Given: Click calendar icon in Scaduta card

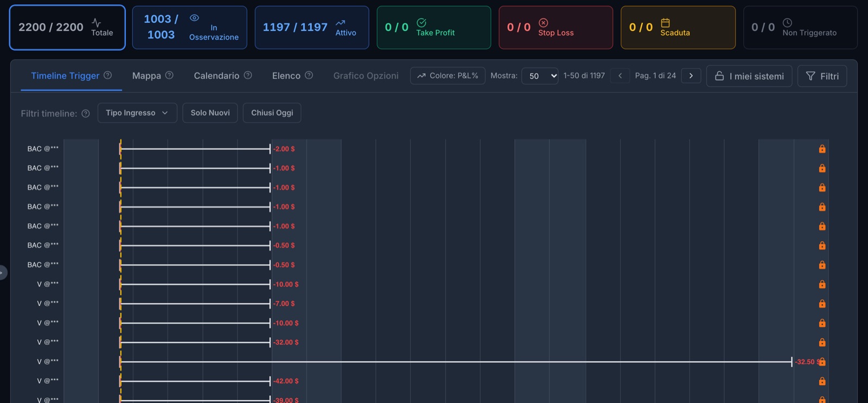Looking at the screenshot, I should click(666, 22).
